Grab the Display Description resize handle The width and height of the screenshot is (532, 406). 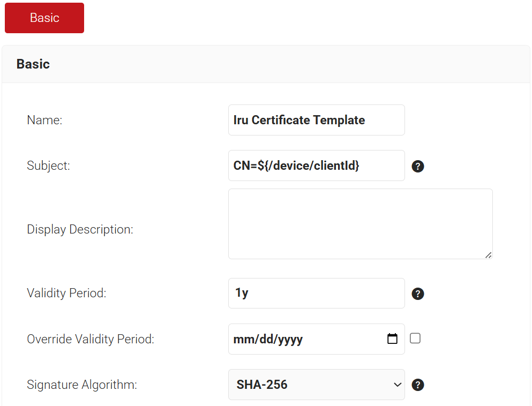488,255
